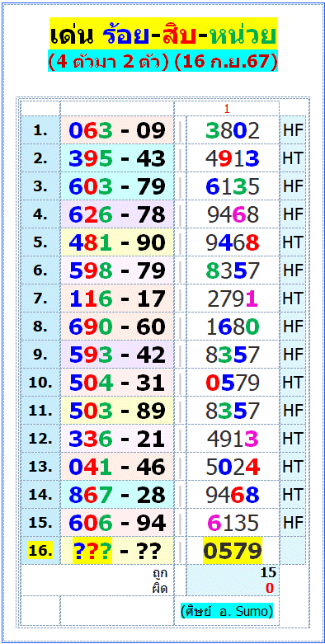Select result '867 - 28' in row 14

coord(117,495)
